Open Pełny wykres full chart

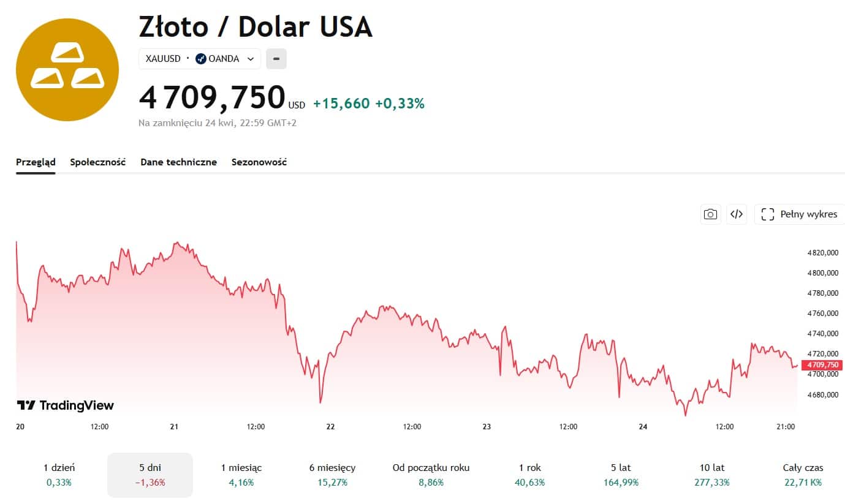(799, 214)
